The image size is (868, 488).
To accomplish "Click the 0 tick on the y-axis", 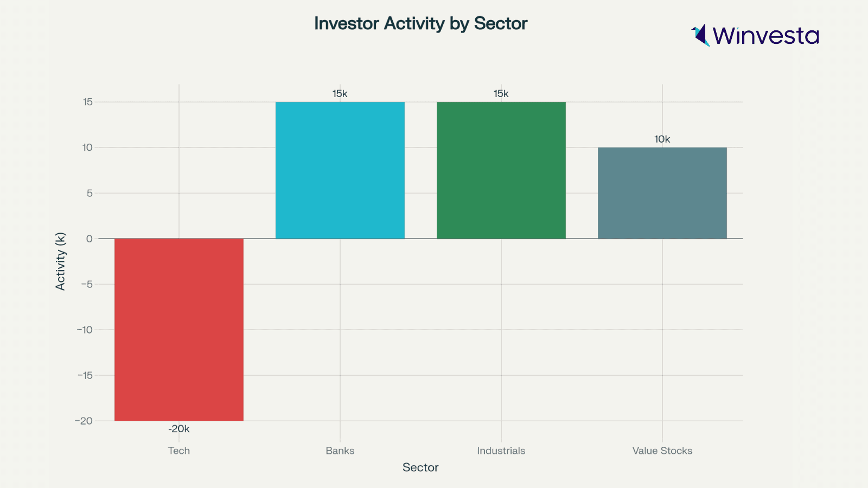I will pyautogui.click(x=90, y=239).
